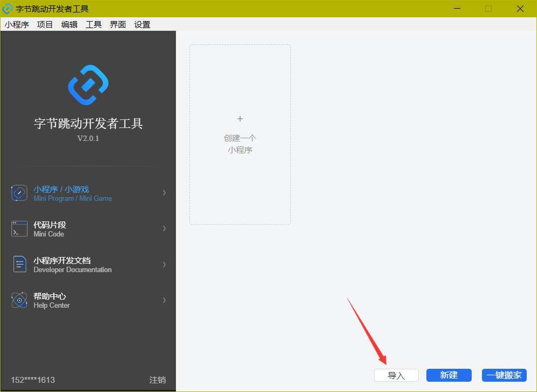Click the 导入 button

point(396,375)
